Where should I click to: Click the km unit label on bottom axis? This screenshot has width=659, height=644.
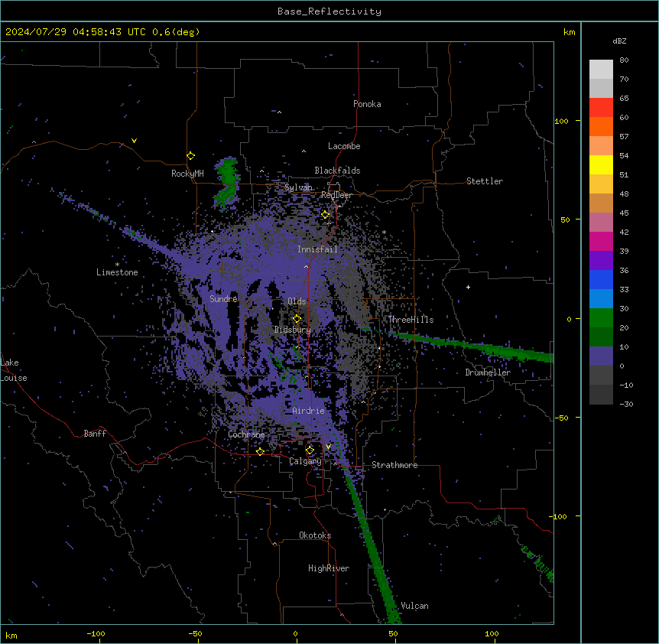(11, 635)
